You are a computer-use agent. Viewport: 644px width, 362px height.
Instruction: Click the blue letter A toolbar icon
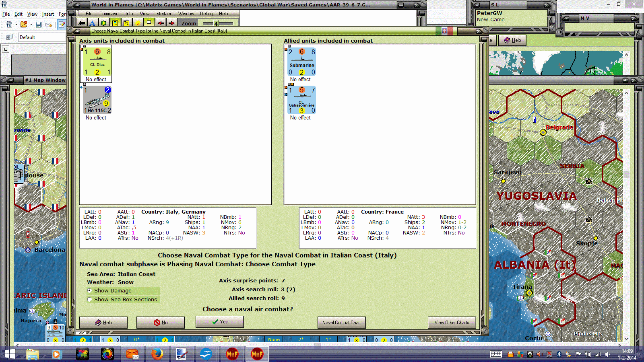click(x=92, y=23)
